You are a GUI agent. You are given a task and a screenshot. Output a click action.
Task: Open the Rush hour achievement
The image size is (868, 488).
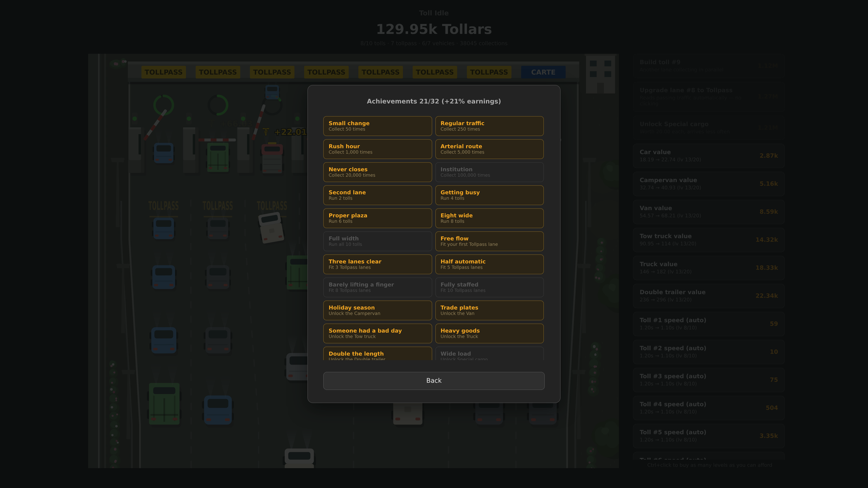click(377, 149)
